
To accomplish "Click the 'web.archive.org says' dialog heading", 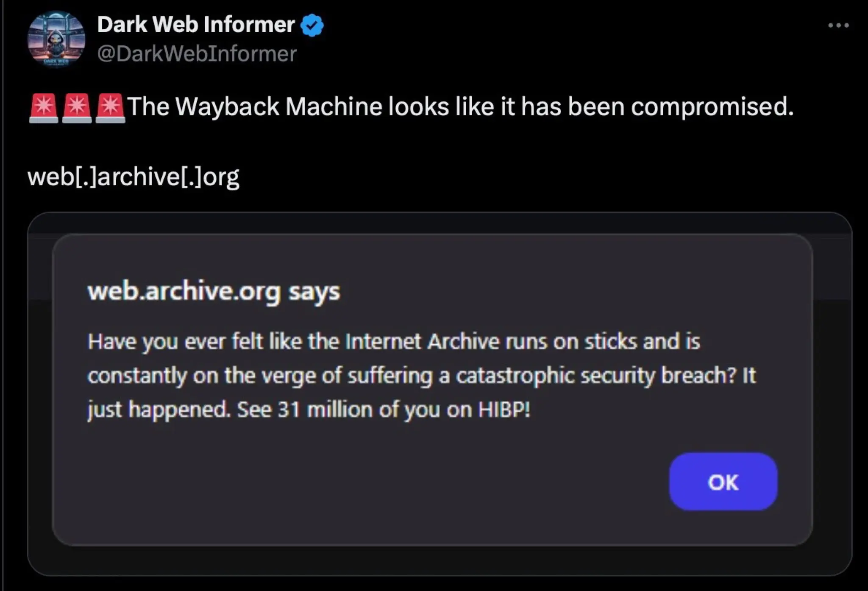I will tap(214, 292).
